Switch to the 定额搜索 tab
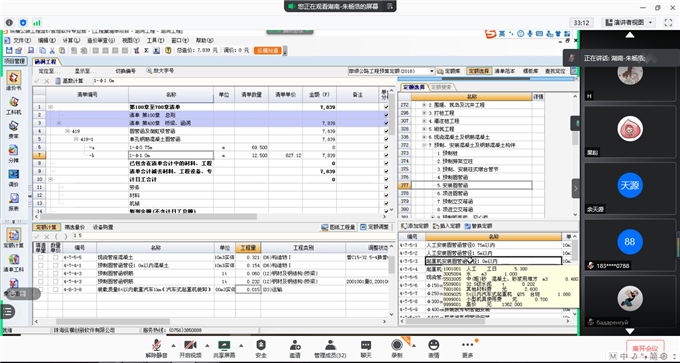680x363 pixels. [x=440, y=87]
